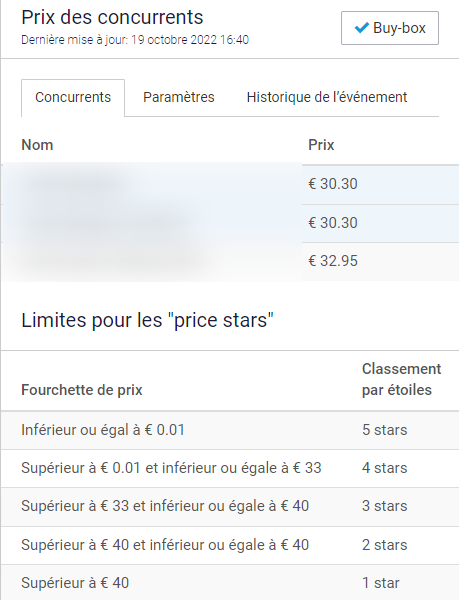Switch to the Concurrents tab
Viewport: 459px width, 600px height.
click(x=73, y=97)
